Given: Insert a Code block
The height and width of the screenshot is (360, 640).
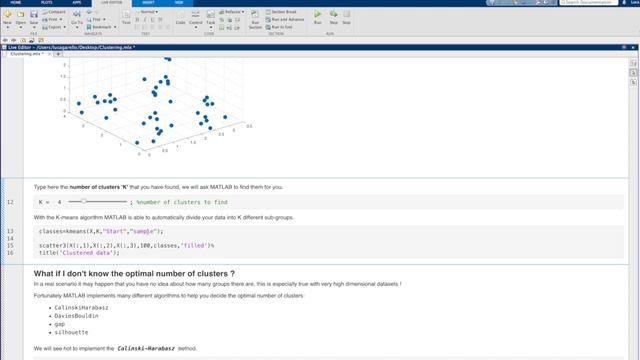Looking at the screenshot, I should pos(180,17).
